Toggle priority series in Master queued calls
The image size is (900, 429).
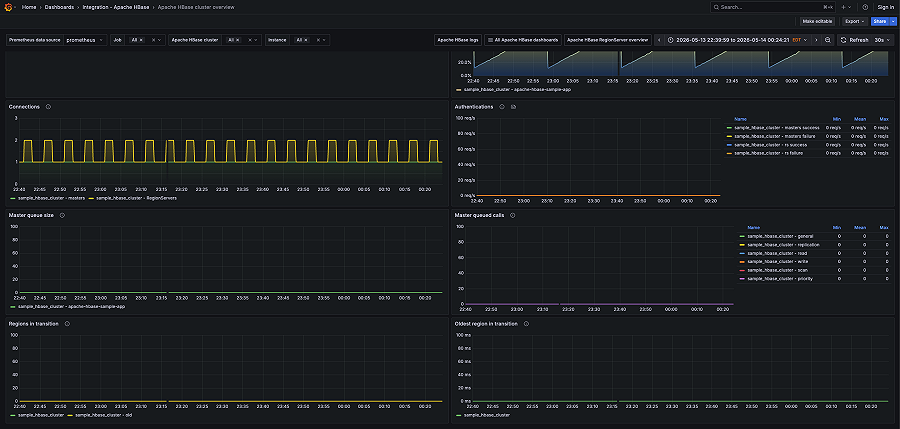click(x=779, y=279)
